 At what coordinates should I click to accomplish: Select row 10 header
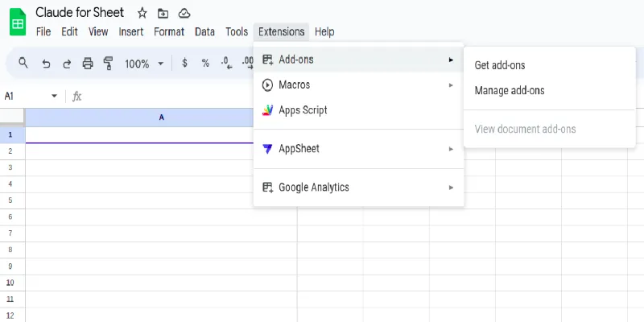(x=12, y=283)
